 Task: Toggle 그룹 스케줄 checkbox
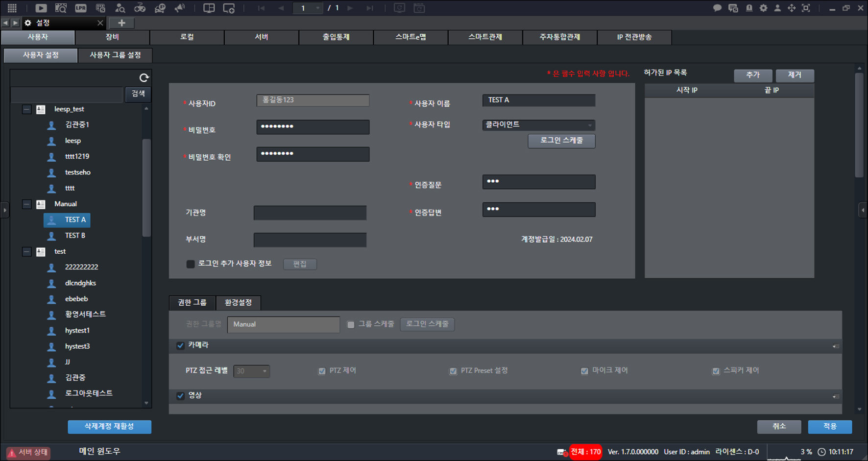[x=351, y=324]
